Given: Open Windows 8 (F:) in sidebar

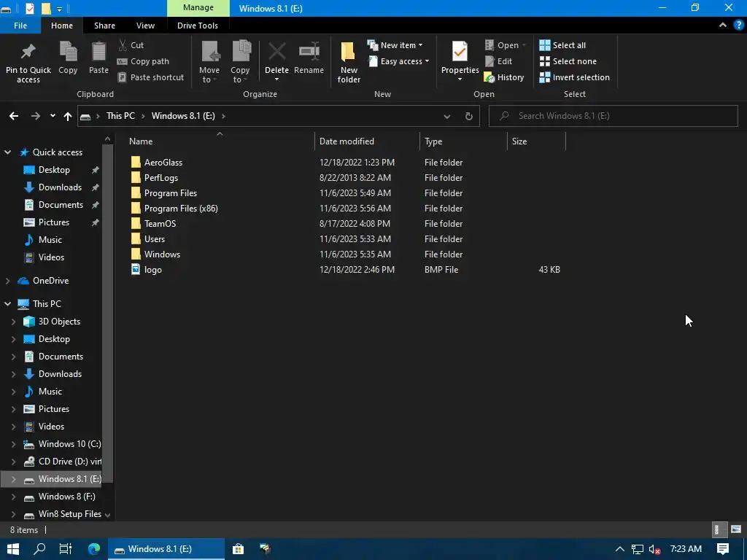Looking at the screenshot, I should point(66,497).
